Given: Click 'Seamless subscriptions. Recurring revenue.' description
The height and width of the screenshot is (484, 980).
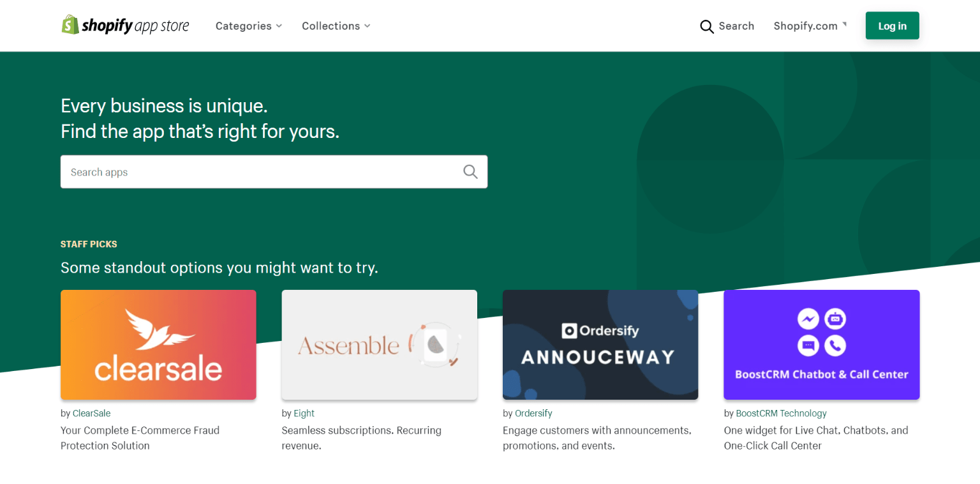Looking at the screenshot, I should coord(361,438).
